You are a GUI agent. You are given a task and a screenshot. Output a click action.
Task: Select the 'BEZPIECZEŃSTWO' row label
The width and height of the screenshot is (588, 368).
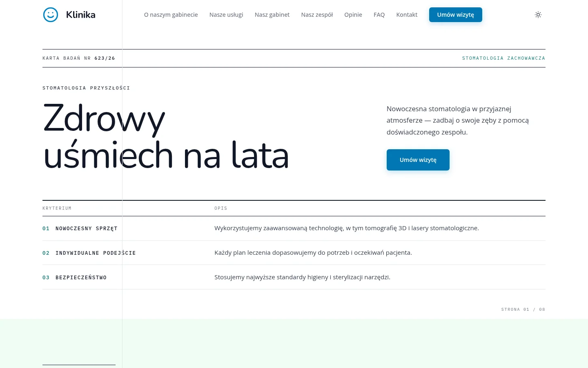[x=81, y=278]
